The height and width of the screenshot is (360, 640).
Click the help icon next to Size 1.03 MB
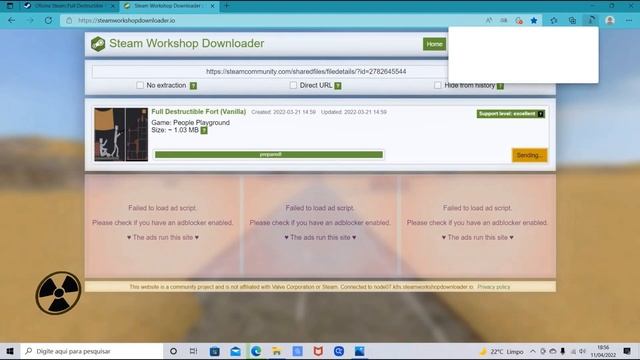204,130
